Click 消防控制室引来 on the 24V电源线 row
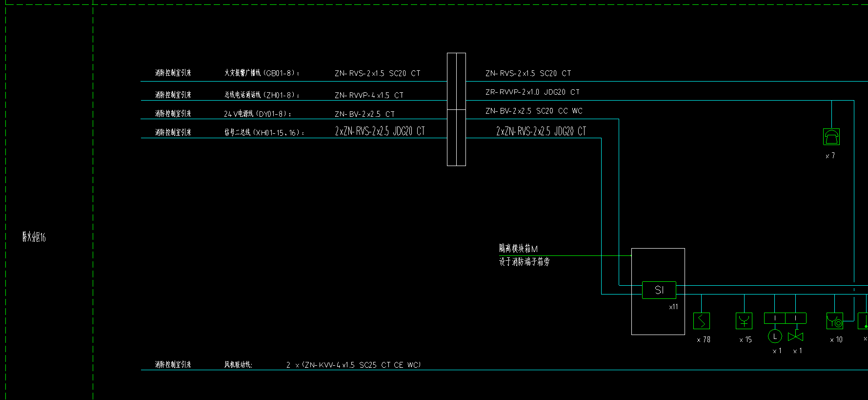The width and height of the screenshot is (868, 400). click(173, 113)
